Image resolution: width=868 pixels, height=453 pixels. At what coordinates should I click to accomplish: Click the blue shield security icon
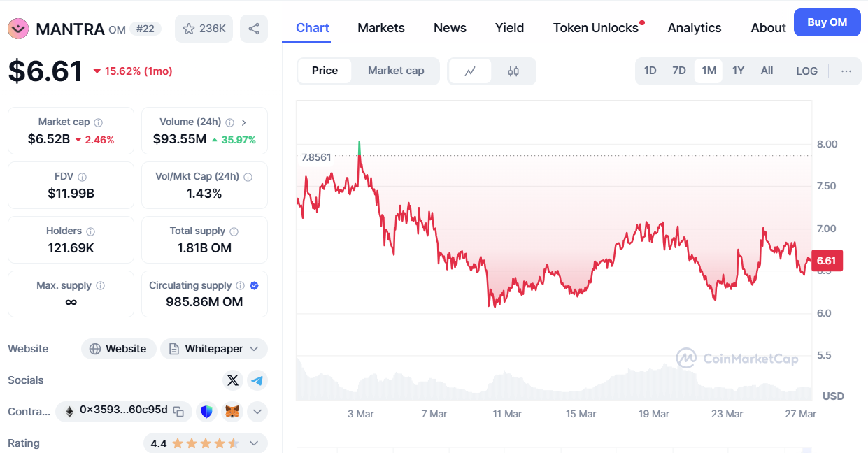206,411
